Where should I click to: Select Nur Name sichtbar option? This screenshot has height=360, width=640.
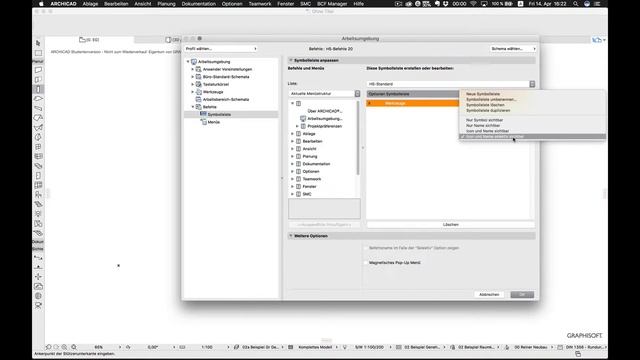[x=482, y=126]
